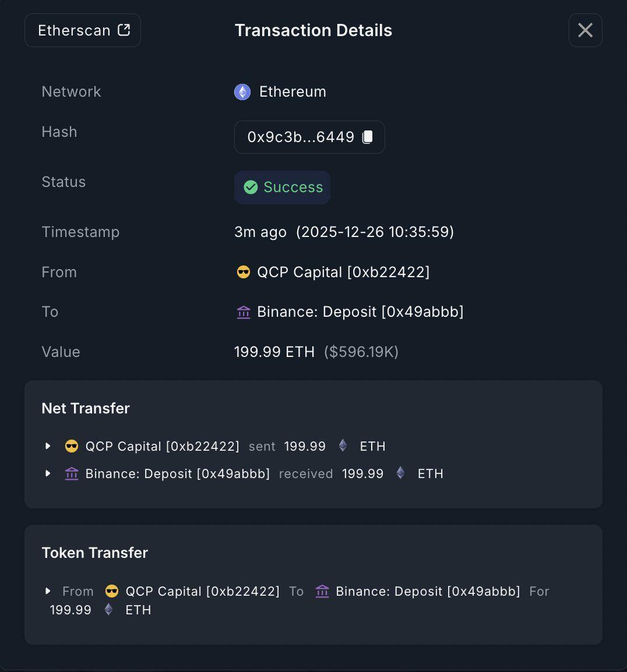Click the Success status badge
This screenshot has width=627, height=672.
click(282, 187)
